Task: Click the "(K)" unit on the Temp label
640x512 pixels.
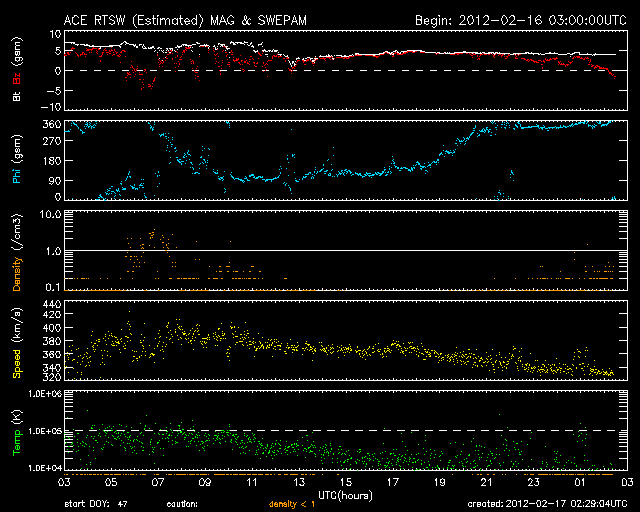Action: (18, 416)
